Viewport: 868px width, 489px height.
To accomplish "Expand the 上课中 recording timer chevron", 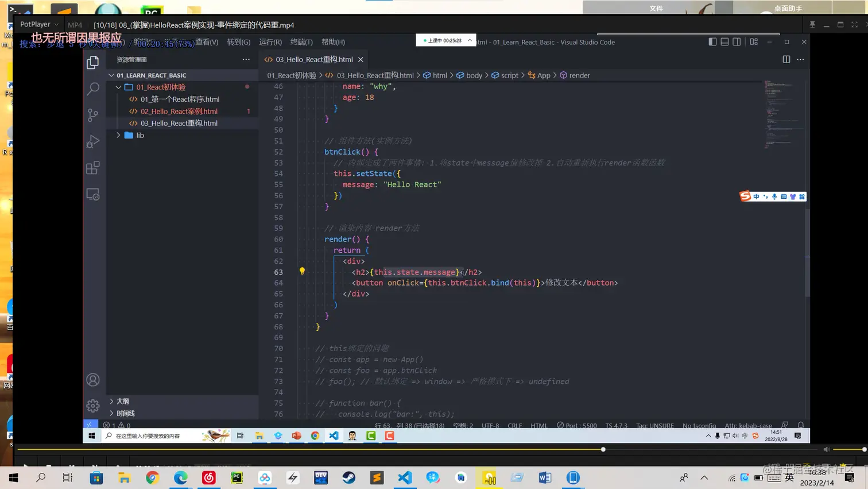I will click(470, 40).
